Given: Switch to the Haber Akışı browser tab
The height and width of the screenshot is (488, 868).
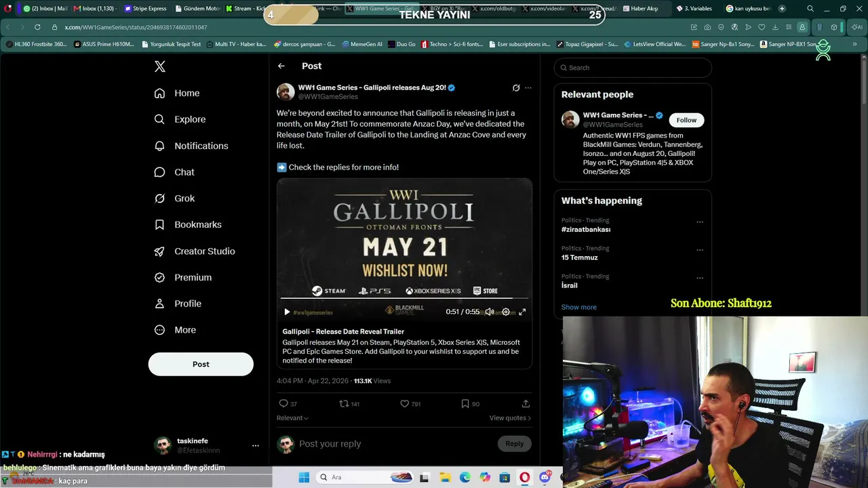Looking at the screenshot, I should point(639,9).
